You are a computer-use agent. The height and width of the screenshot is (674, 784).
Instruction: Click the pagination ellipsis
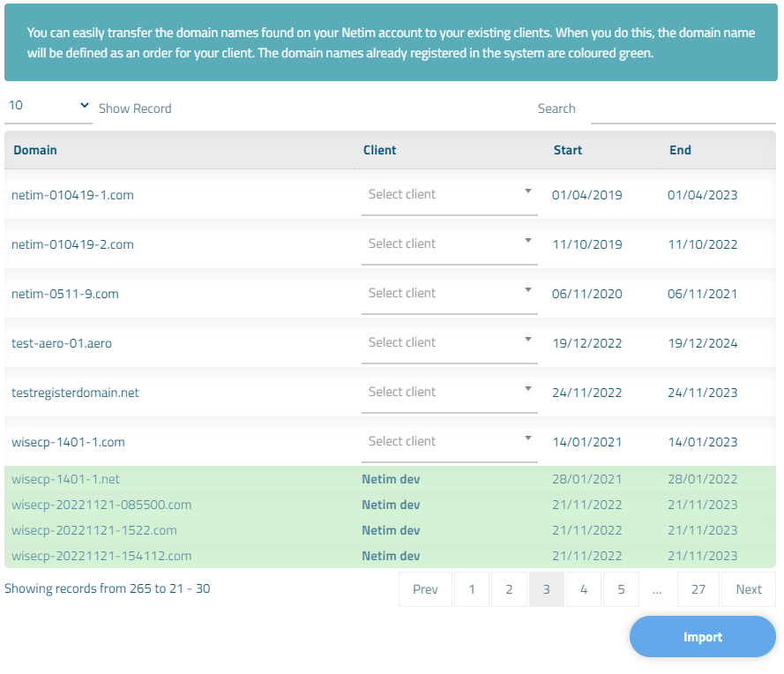[658, 590]
